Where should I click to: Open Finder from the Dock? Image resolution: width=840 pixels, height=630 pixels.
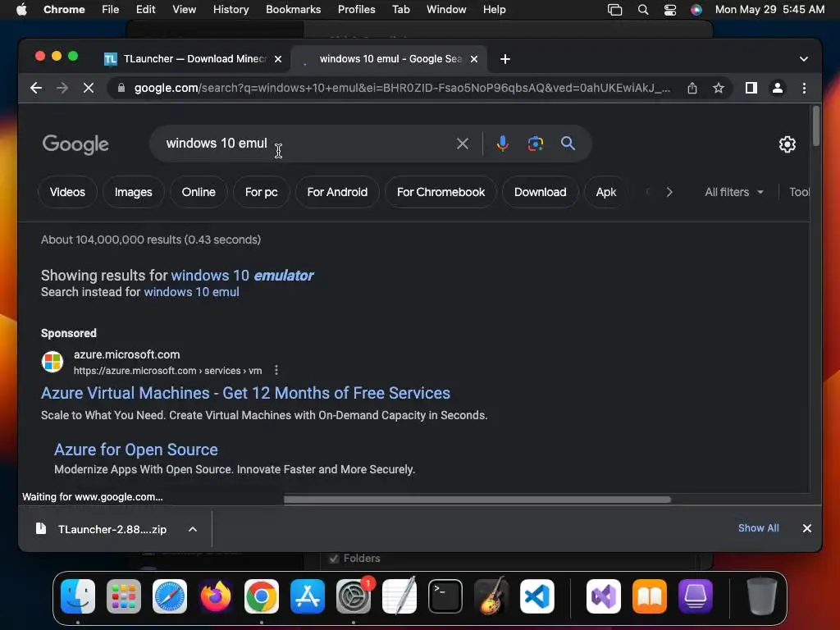78,596
